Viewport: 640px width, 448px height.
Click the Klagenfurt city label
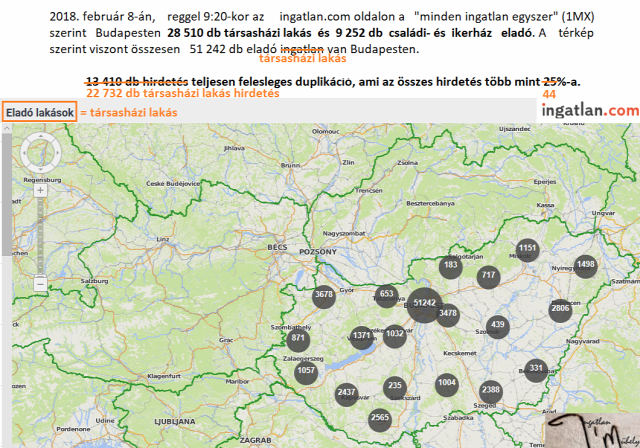tap(164, 376)
